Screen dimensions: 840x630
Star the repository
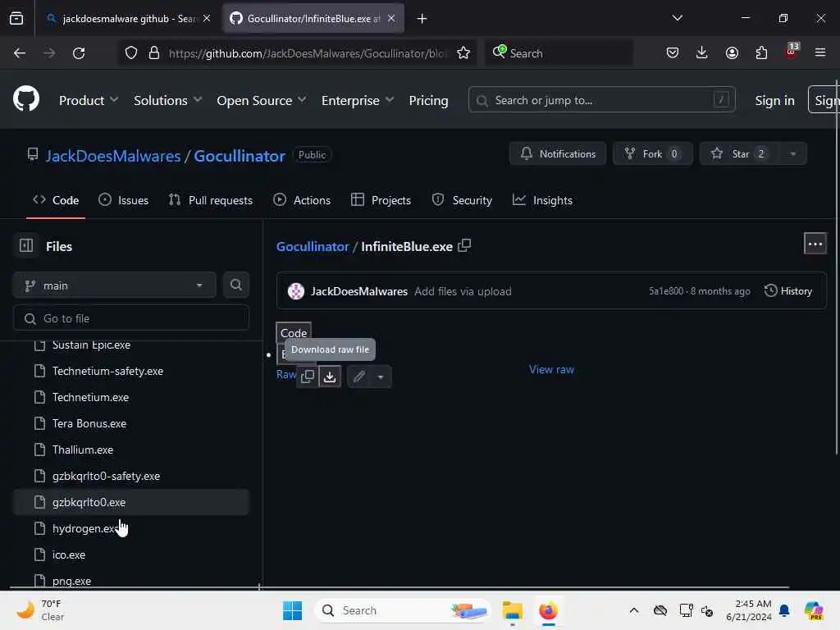pos(739,153)
